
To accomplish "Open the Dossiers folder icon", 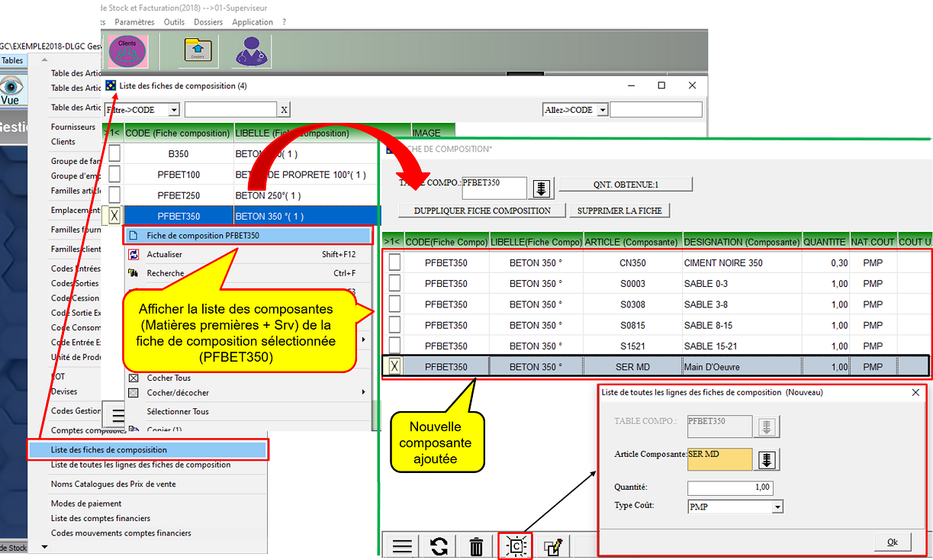I will [198, 50].
